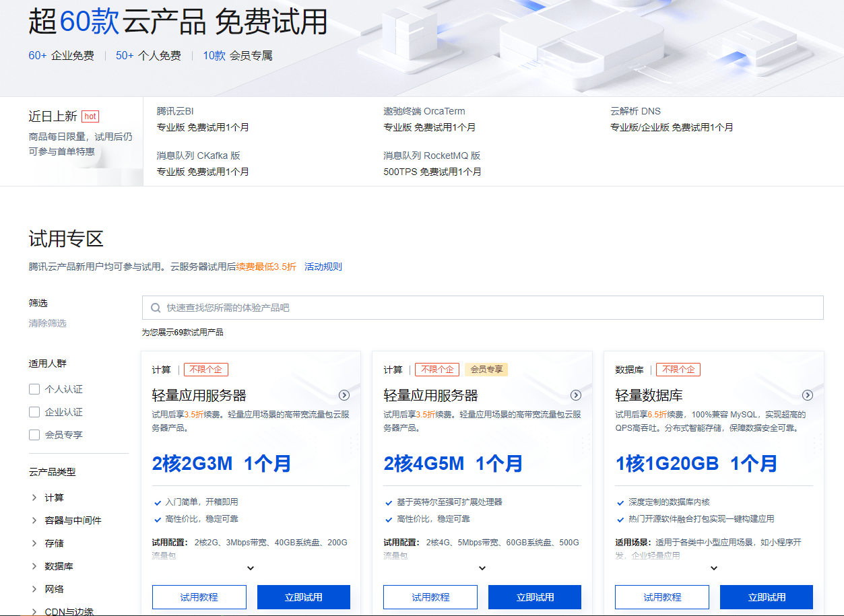This screenshot has height=616, width=844.
Task: Click 500TPS 免费试用1个月 text
Action: pos(432,172)
